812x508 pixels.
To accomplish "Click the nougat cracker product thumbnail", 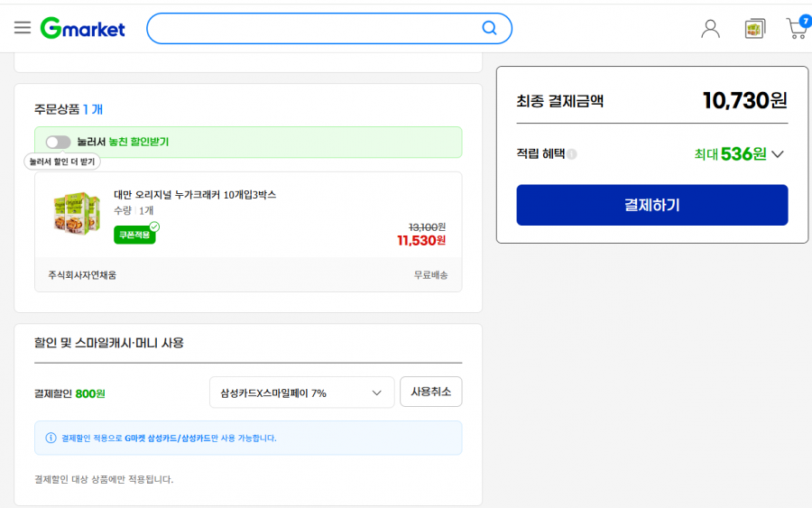I will coord(77,213).
